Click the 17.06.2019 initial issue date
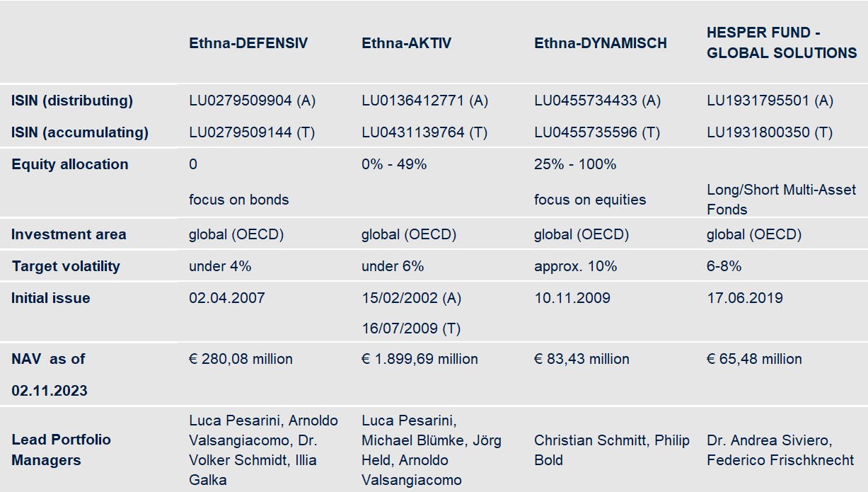868x492 pixels. tap(745, 298)
